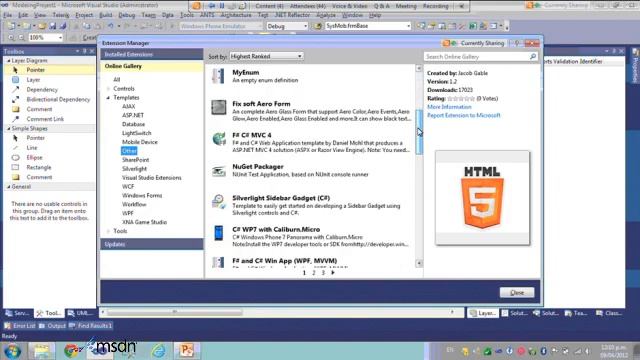This screenshot has height=360, width=640.
Task: Open the Start menu orb
Action: (12, 351)
